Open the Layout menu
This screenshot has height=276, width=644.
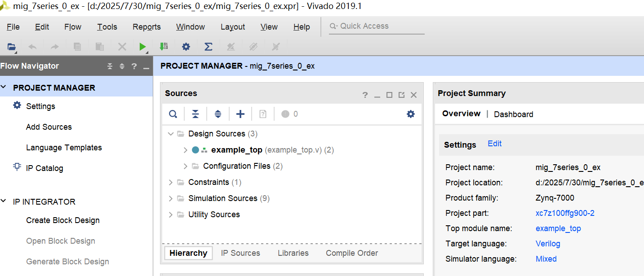[x=233, y=27]
